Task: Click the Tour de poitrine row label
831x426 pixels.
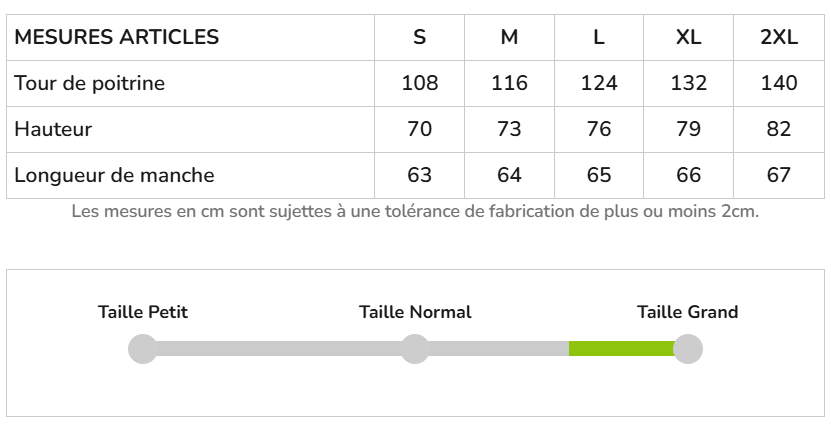Action: (90, 83)
